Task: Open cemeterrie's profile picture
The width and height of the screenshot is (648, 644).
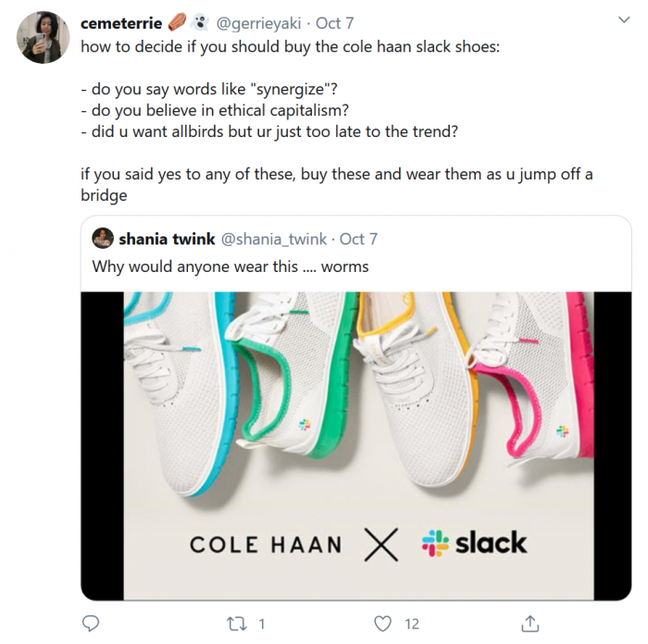Action: [41, 38]
